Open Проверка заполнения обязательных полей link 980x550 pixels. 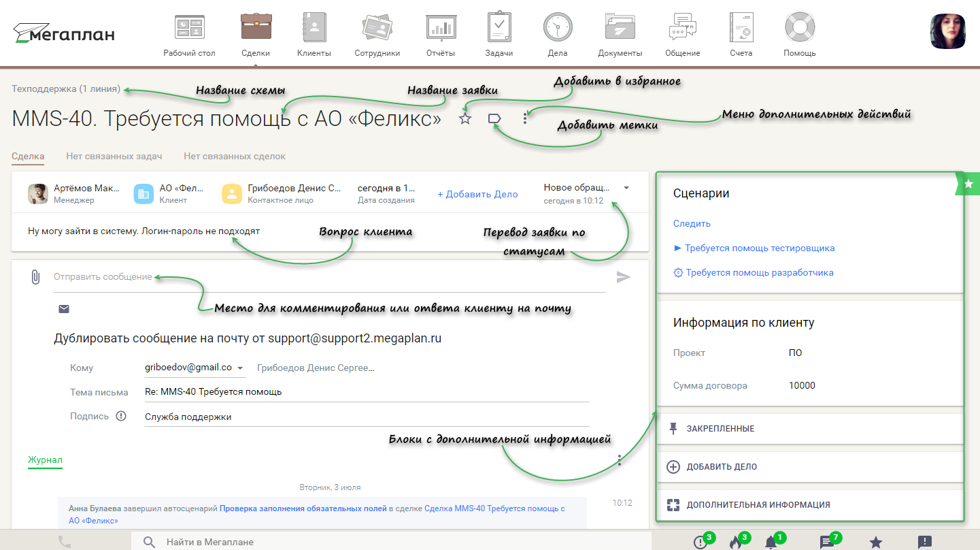pyautogui.click(x=303, y=508)
